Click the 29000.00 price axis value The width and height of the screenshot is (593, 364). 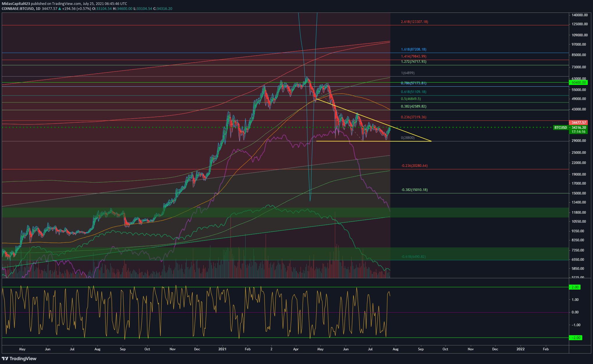coord(579,141)
